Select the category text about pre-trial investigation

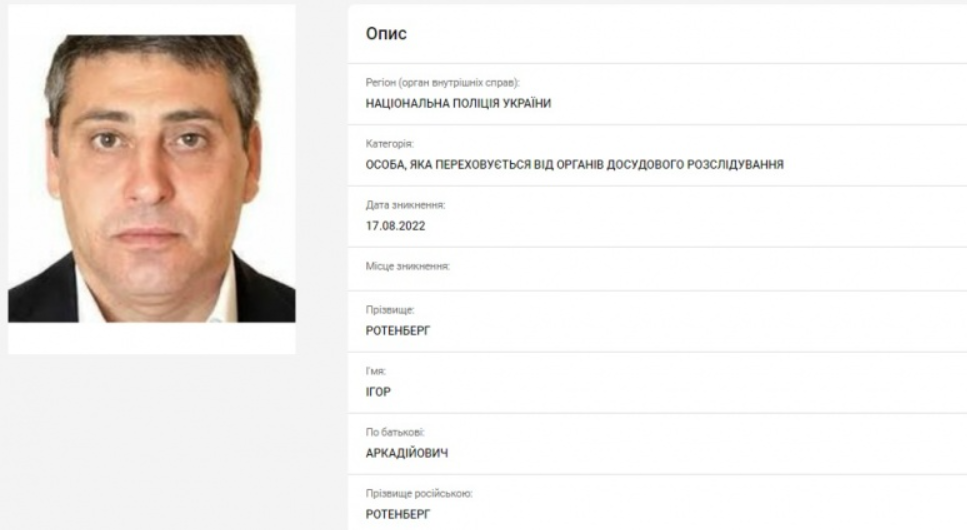(x=575, y=165)
